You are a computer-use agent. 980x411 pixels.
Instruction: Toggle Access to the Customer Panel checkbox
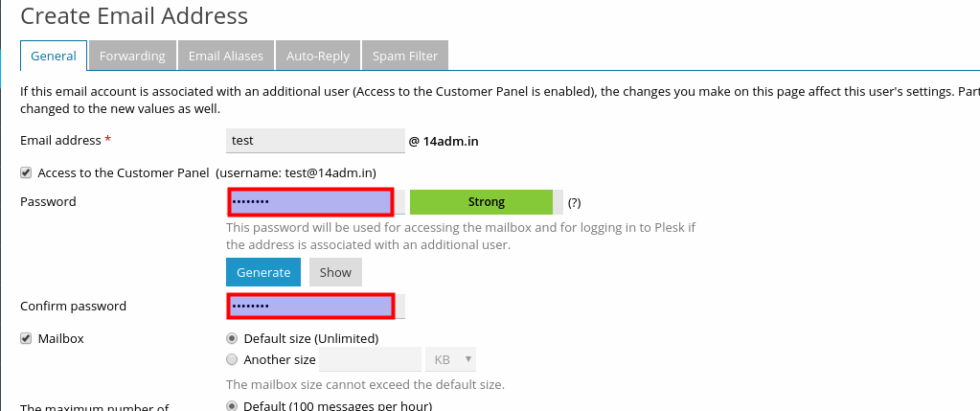point(26,172)
